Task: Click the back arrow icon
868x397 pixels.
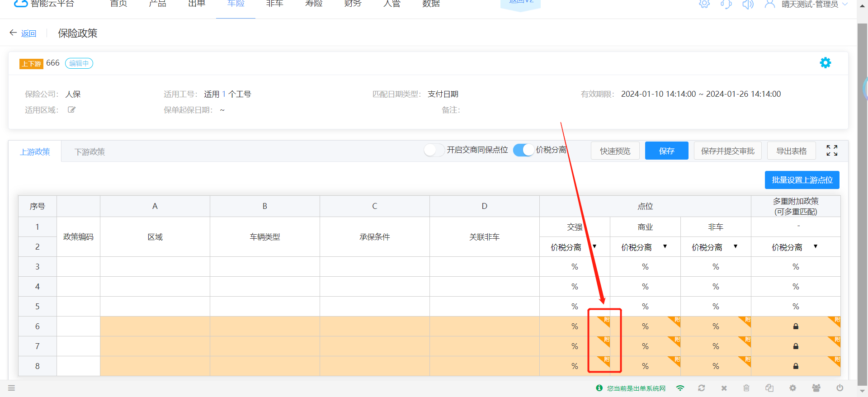Action: (x=13, y=33)
